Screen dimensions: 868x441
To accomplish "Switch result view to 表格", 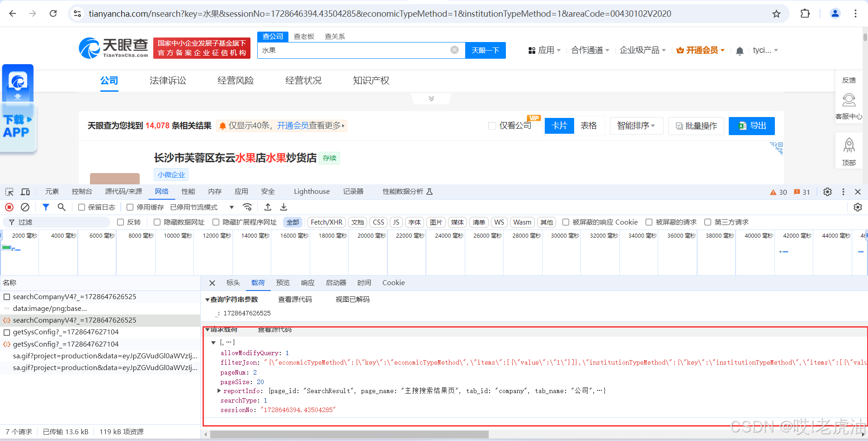I will click(x=589, y=126).
